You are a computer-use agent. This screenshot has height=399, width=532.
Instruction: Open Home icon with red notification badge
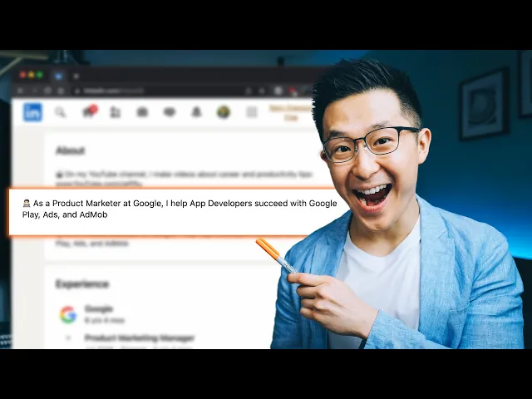[x=90, y=111]
